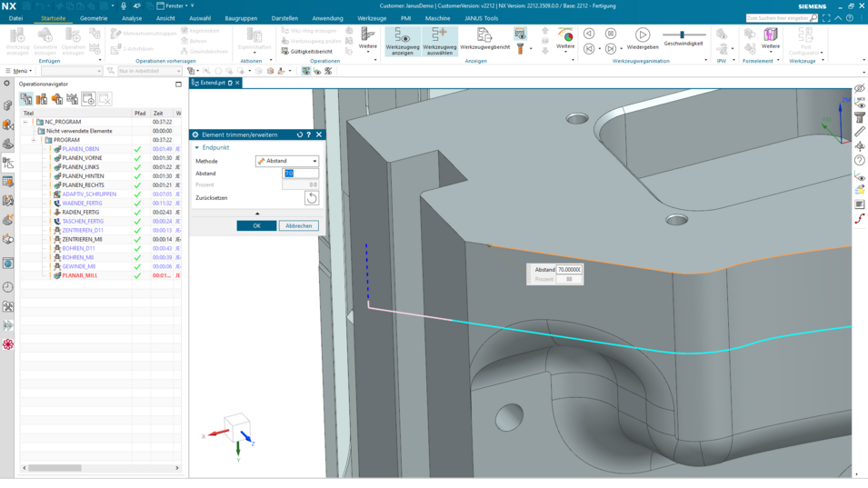
Task: Click the visibility eye icon in right sidebar
Action: coord(859,88)
